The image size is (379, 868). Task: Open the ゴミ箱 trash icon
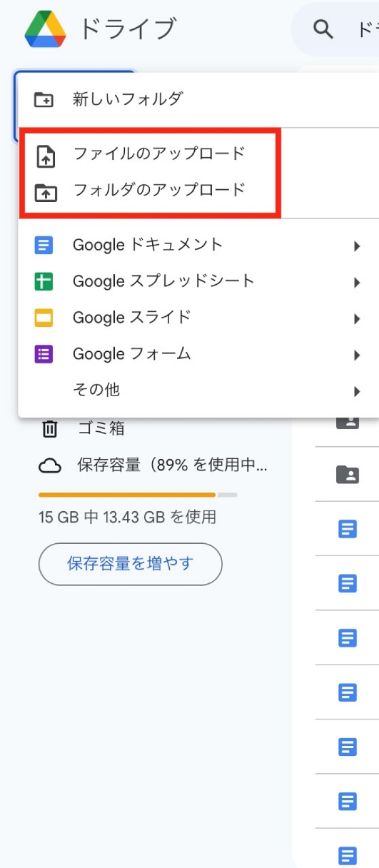point(49,428)
